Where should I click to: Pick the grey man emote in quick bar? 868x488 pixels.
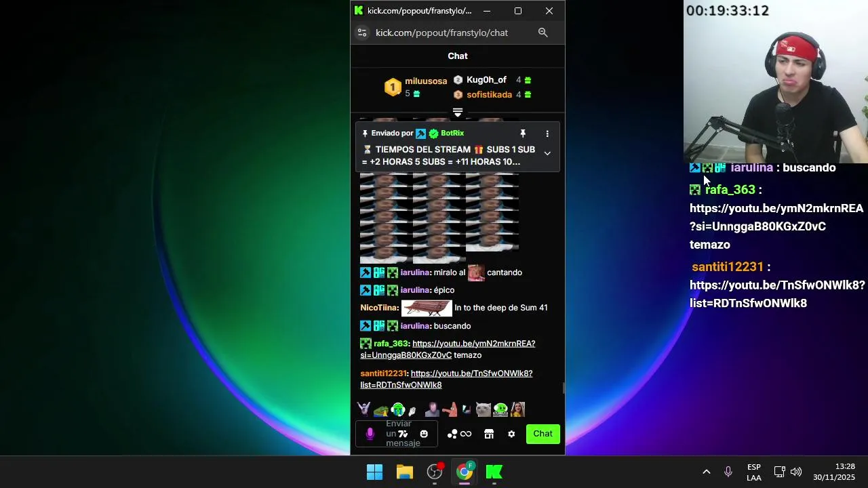tap(432, 409)
